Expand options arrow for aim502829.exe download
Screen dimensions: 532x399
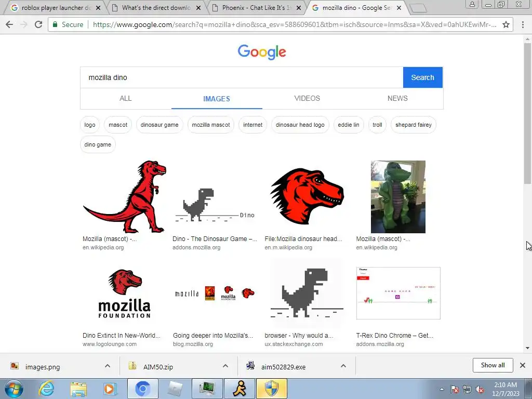click(343, 366)
